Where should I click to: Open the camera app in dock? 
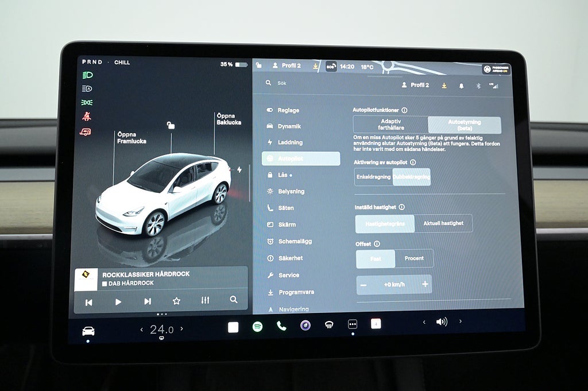click(x=305, y=326)
